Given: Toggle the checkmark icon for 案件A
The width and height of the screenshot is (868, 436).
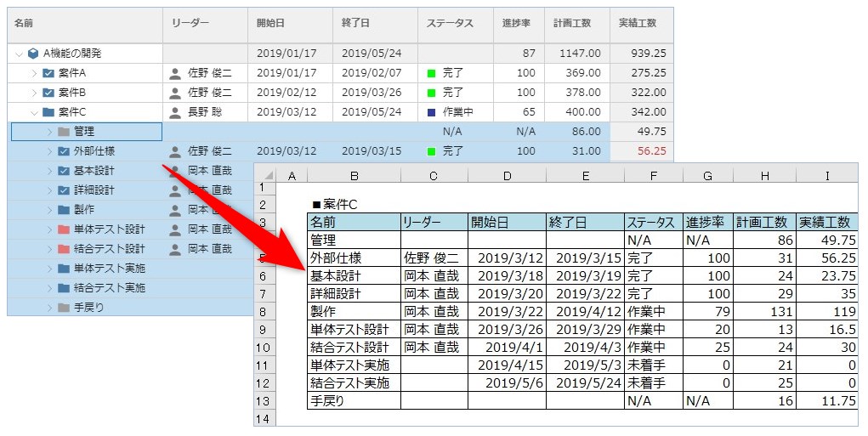Looking at the screenshot, I should 48,73.
